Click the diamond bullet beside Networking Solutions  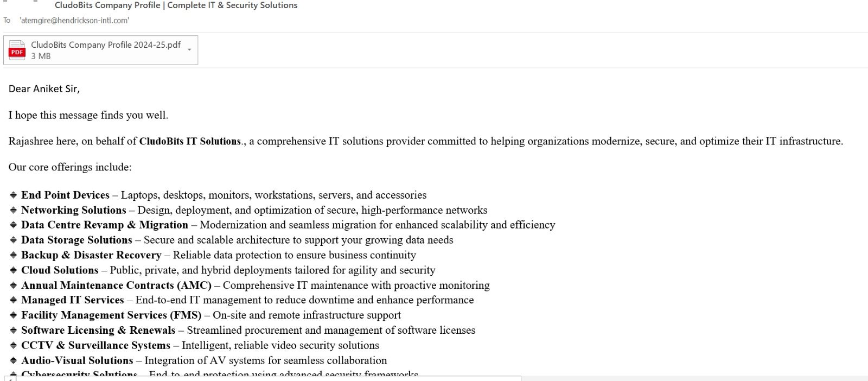14,210
